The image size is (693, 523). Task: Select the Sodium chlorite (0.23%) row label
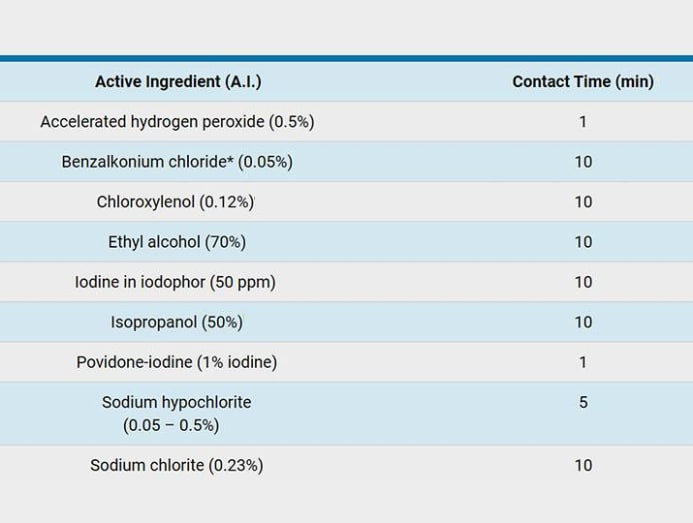click(x=177, y=465)
